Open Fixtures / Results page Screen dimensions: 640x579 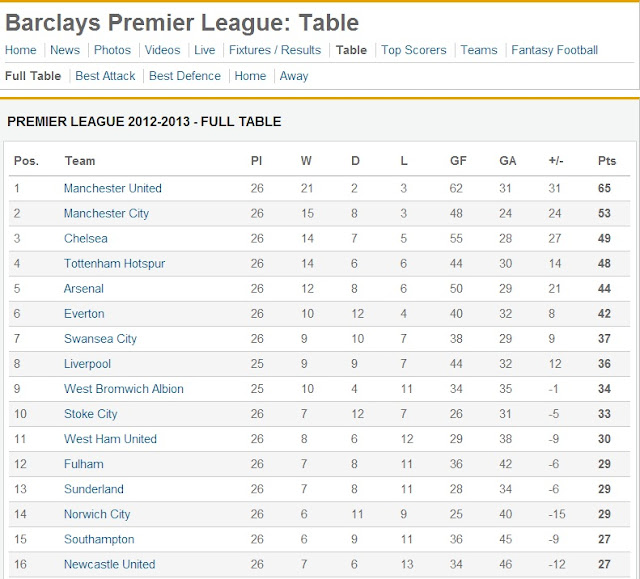coord(275,50)
